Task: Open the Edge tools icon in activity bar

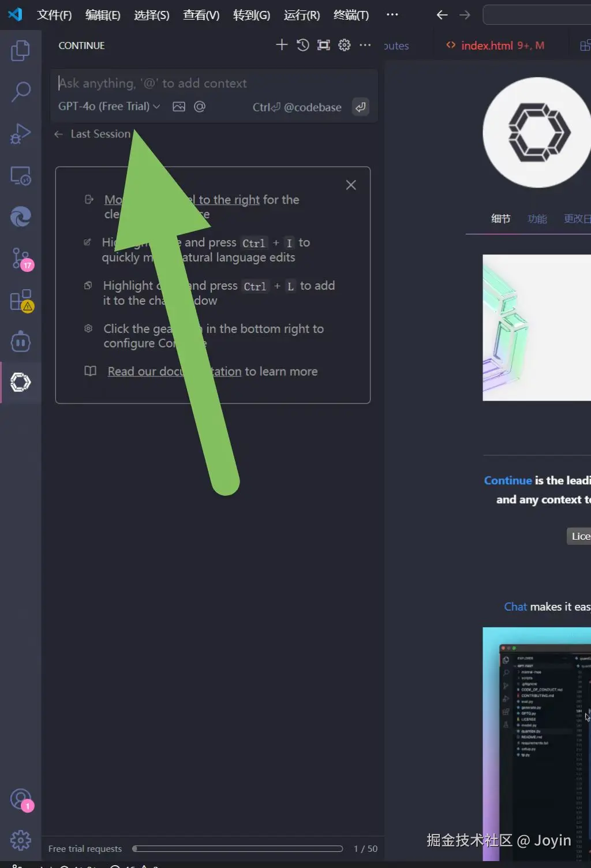Action: coord(20,217)
